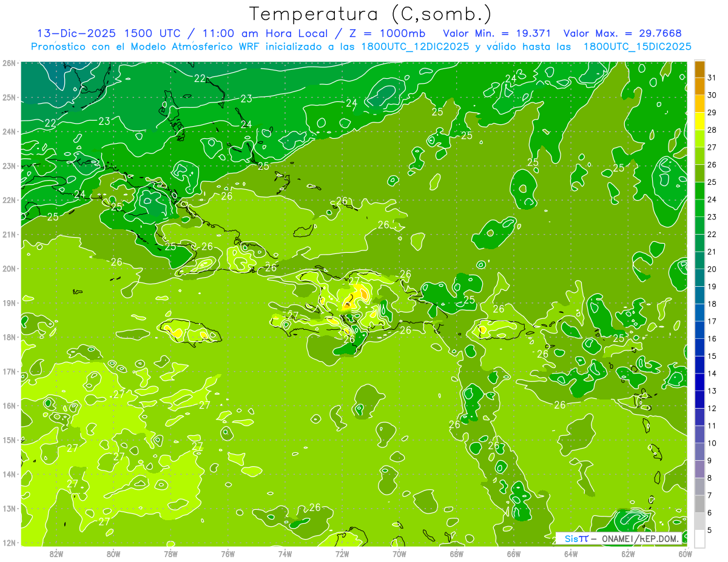Click the color scale value 20
Screen dimensions: 728x562
pos(712,269)
